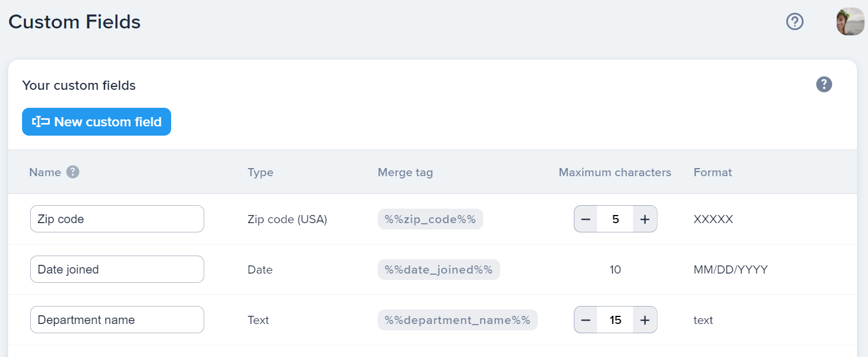The height and width of the screenshot is (357, 868).
Task: Click the Type column header
Action: (x=260, y=172)
